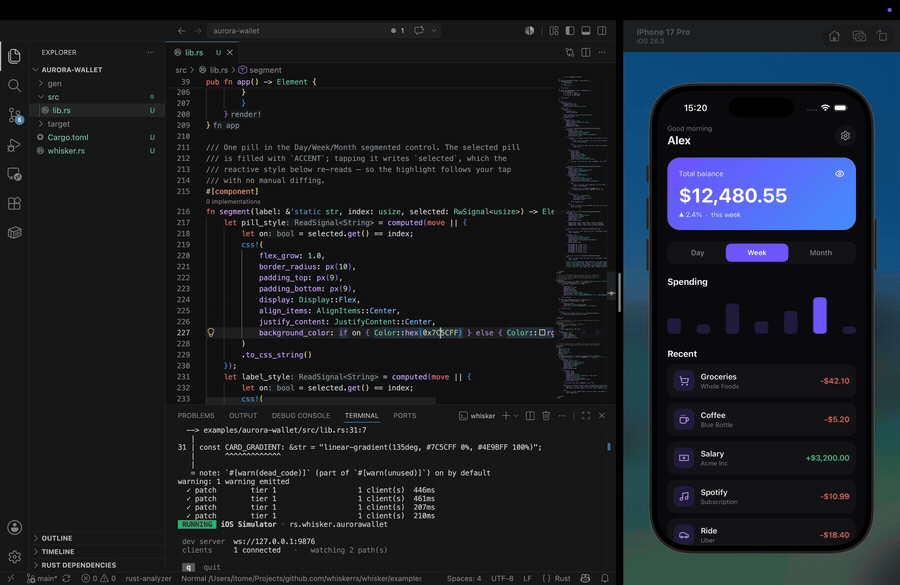Close the bottom panel
Screen dimensions: 900x585
(602, 416)
